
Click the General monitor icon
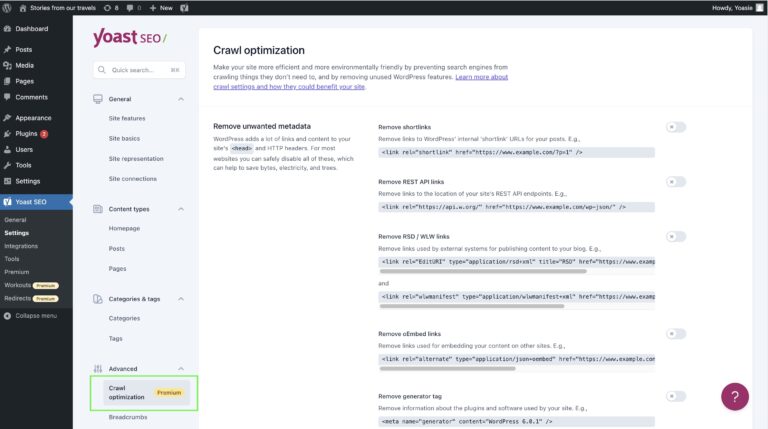coord(98,99)
